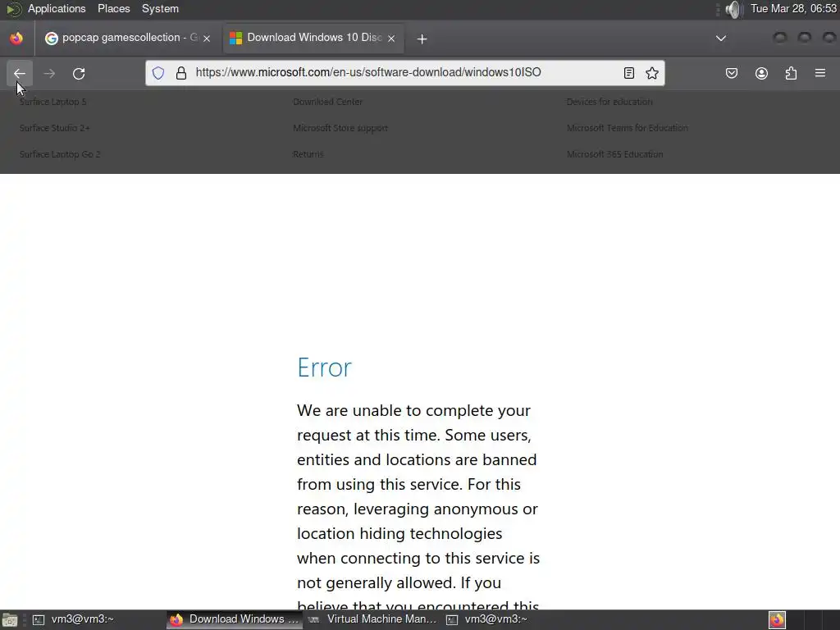Open the tracking protection shield icon

point(158,73)
